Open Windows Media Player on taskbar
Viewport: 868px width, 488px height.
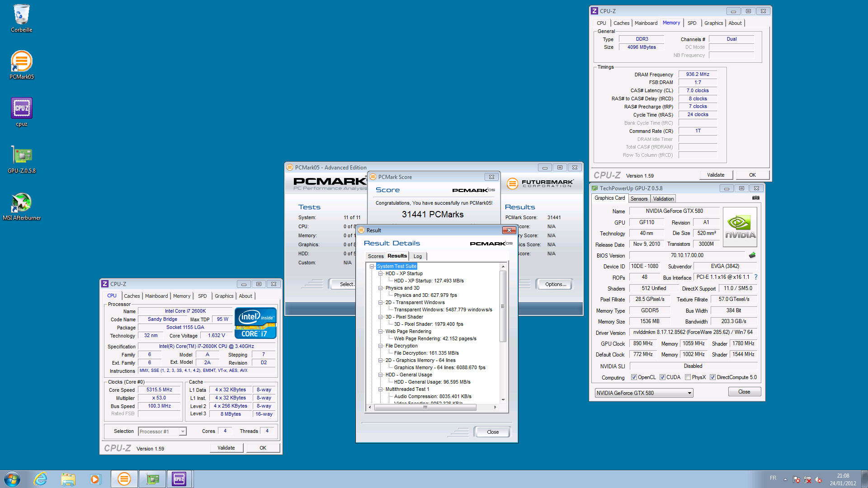[95, 479]
